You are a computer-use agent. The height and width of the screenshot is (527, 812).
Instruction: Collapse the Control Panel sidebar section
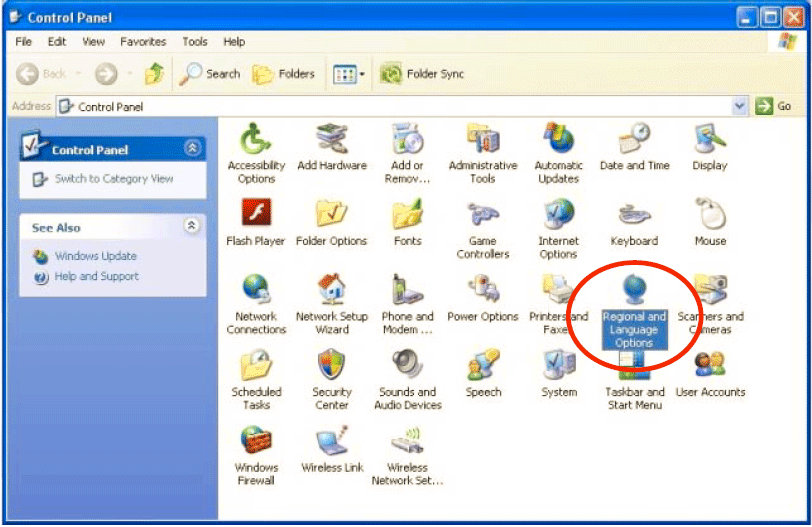[192, 149]
